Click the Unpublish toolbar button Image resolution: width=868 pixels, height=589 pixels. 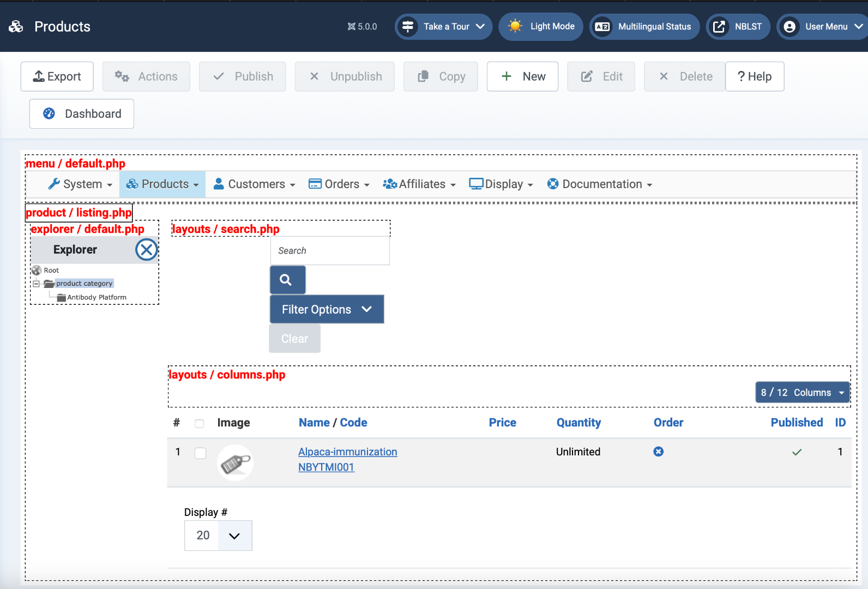345,76
